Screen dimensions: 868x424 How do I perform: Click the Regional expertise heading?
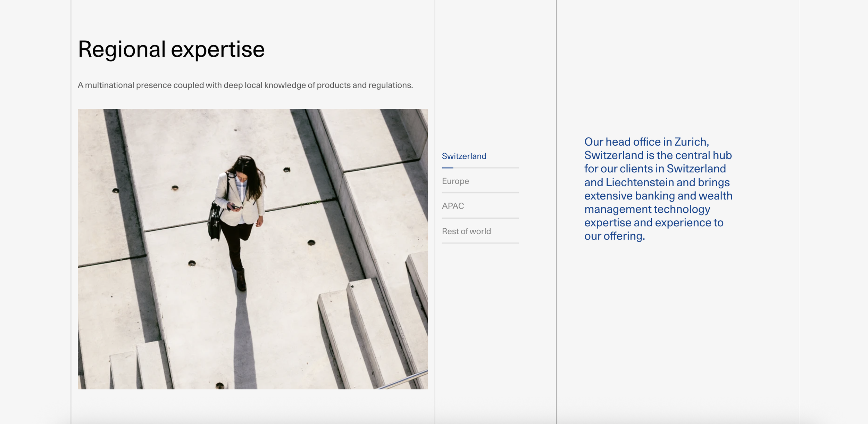tap(171, 49)
